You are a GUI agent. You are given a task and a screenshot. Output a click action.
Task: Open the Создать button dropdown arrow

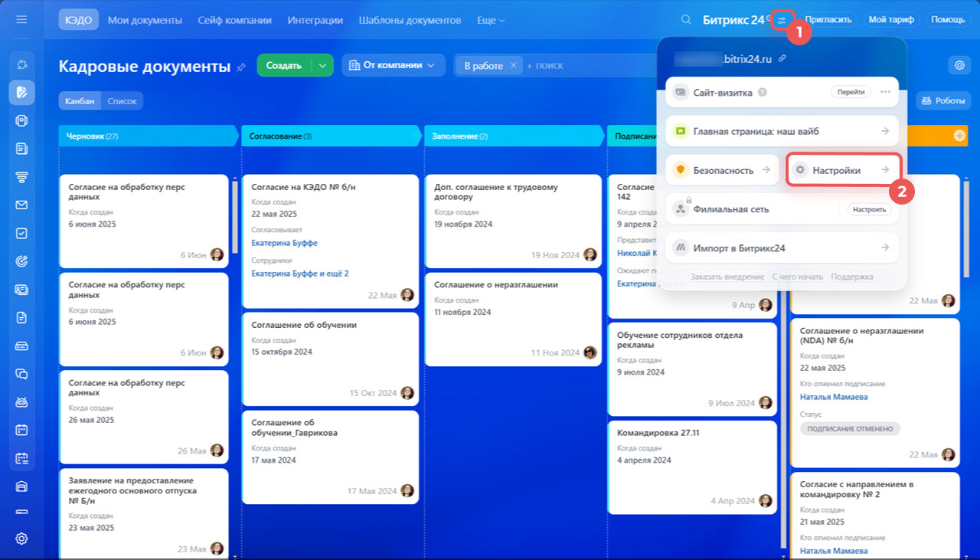(x=322, y=66)
